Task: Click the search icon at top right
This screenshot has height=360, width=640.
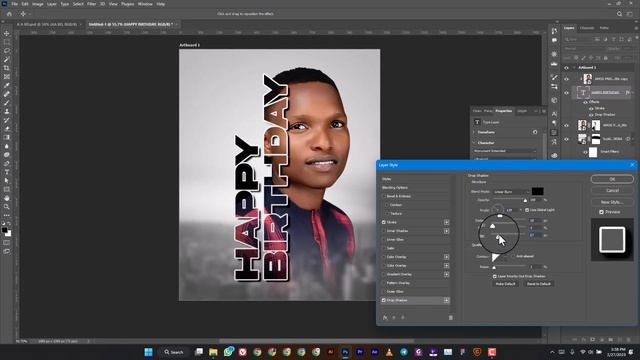Action: pos(619,14)
